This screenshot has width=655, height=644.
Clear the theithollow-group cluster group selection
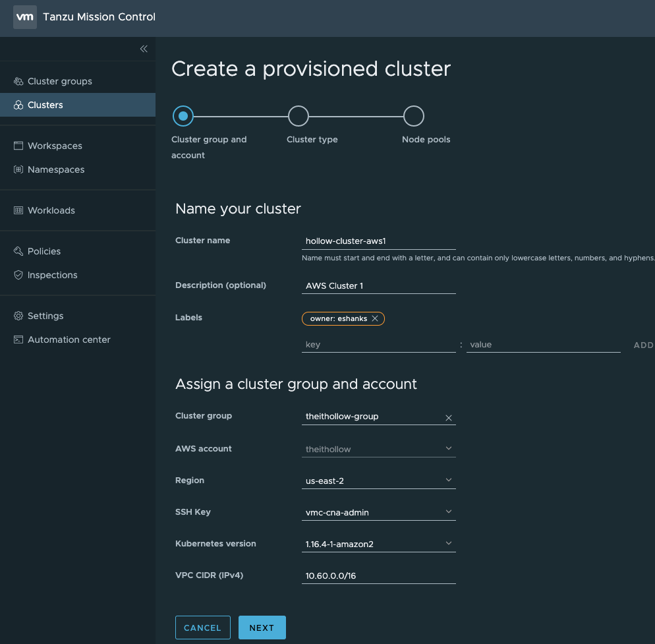point(449,417)
